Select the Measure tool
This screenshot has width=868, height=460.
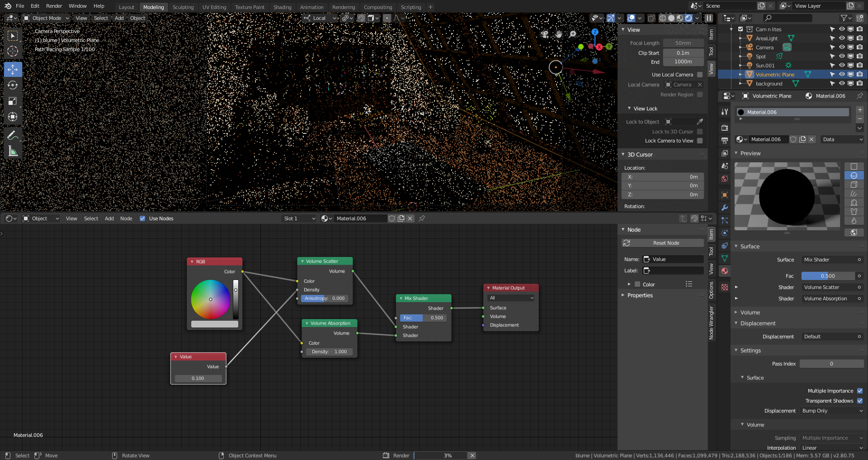click(x=13, y=152)
